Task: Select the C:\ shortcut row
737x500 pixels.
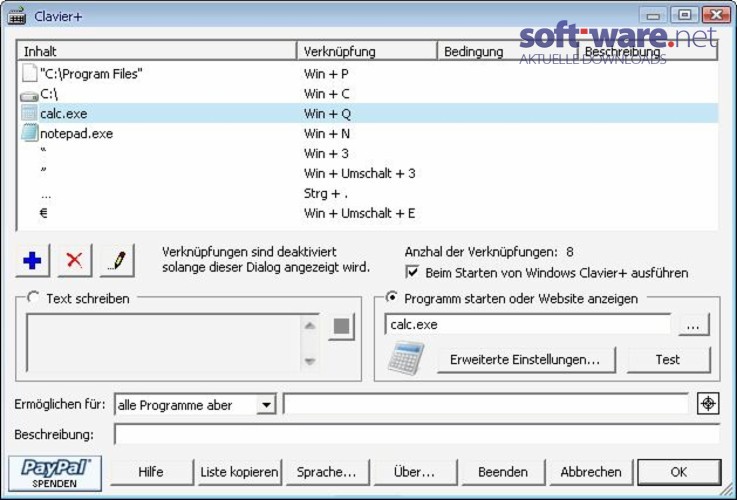Action: 368,94
